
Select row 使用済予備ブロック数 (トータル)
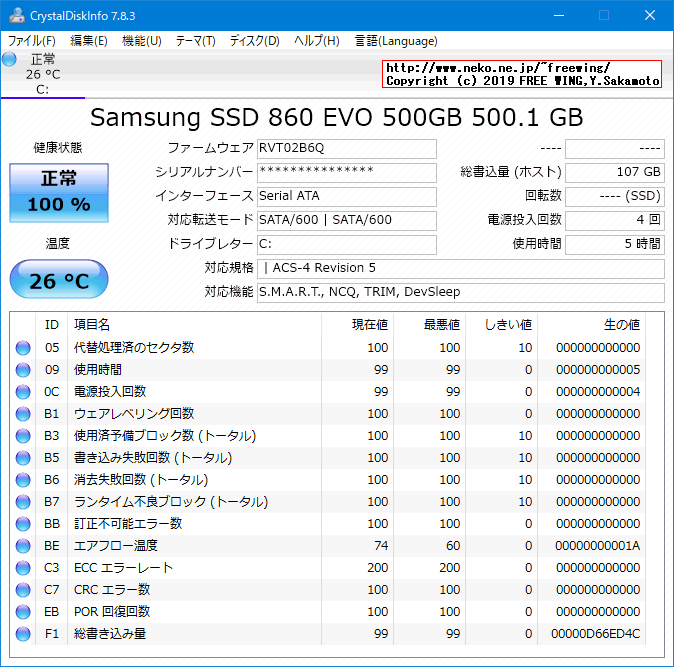click(328, 436)
